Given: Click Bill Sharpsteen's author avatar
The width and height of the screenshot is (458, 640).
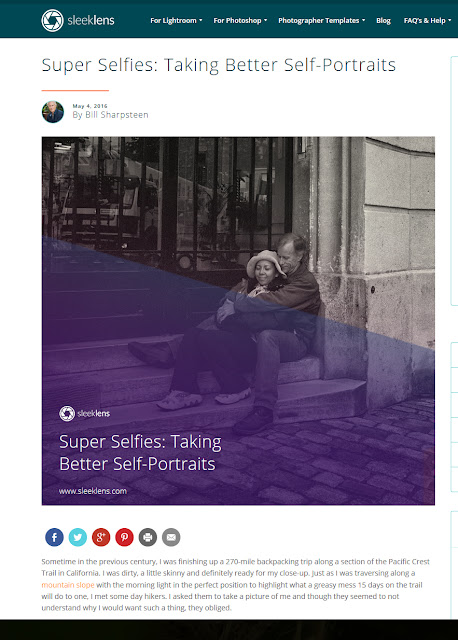Looking at the screenshot, I should click(x=53, y=112).
